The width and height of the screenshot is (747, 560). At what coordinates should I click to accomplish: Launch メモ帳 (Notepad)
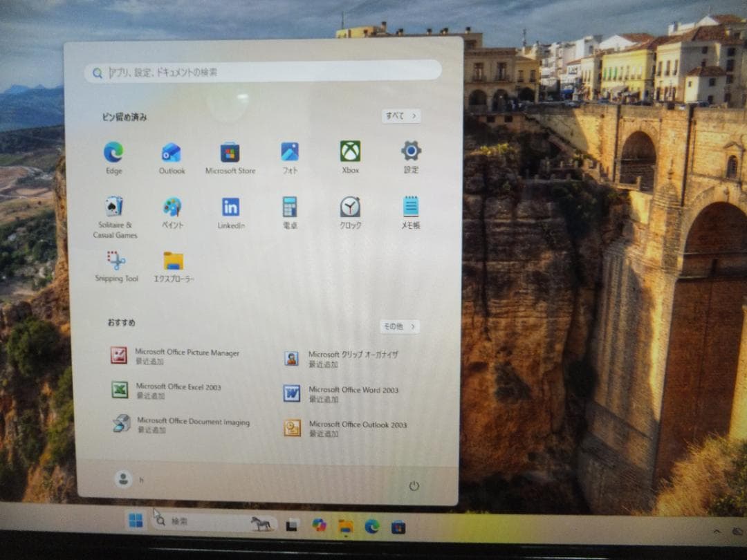409,209
